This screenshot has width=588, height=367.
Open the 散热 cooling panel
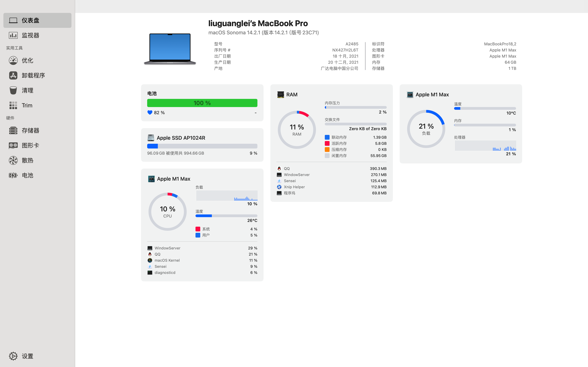[x=27, y=160]
